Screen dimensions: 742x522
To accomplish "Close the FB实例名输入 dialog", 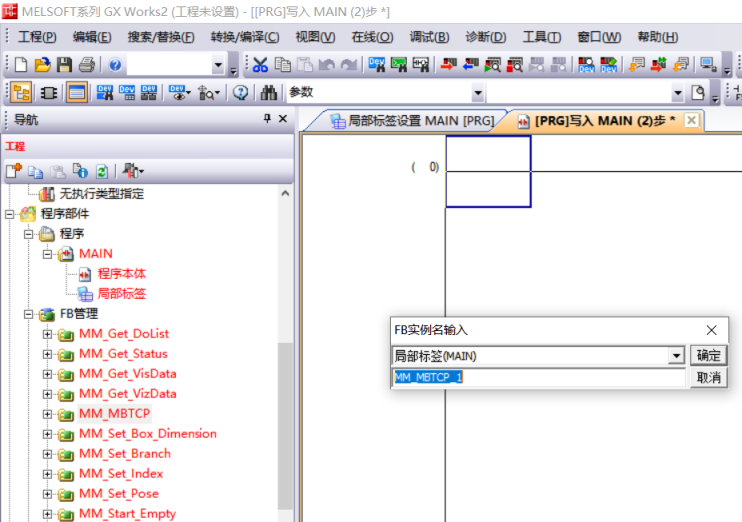I will tap(711, 330).
